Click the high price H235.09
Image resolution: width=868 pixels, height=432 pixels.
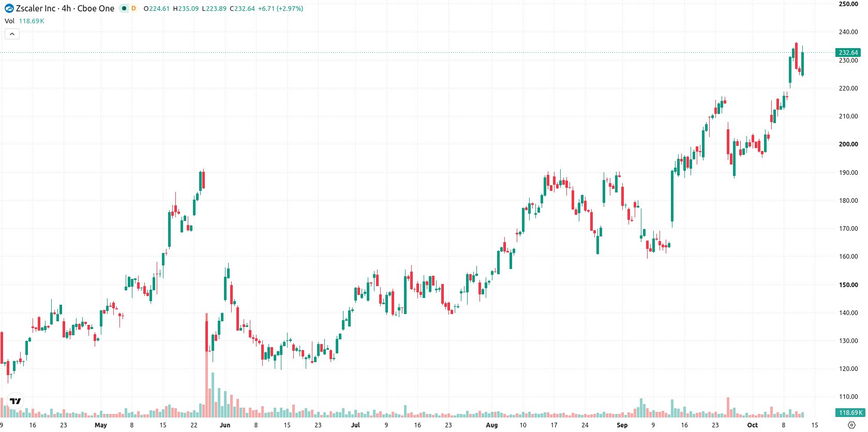[186, 9]
